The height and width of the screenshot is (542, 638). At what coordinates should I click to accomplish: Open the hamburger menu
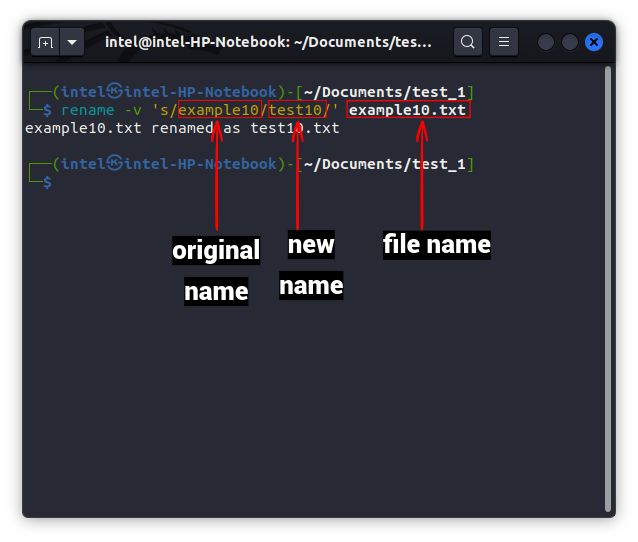[x=504, y=42]
